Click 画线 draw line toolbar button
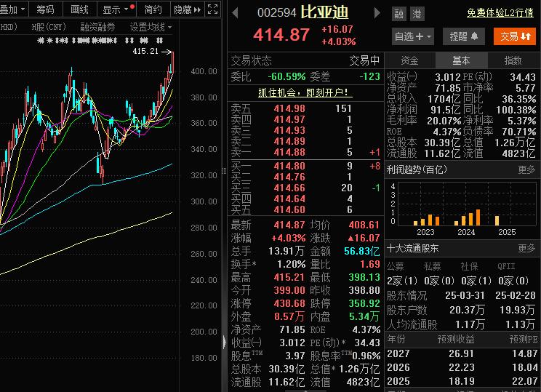Image resolution: width=541 pixels, height=392 pixels. tap(80, 9)
